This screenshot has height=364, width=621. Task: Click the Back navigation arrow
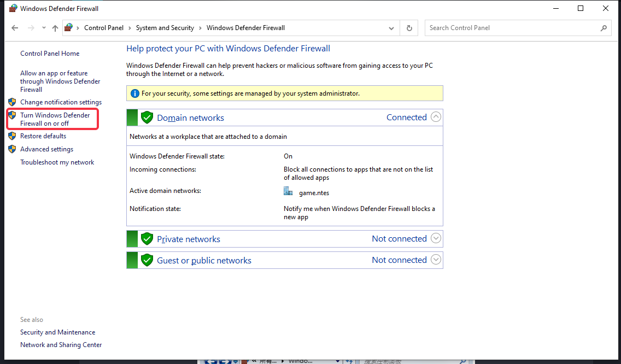click(x=15, y=28)
